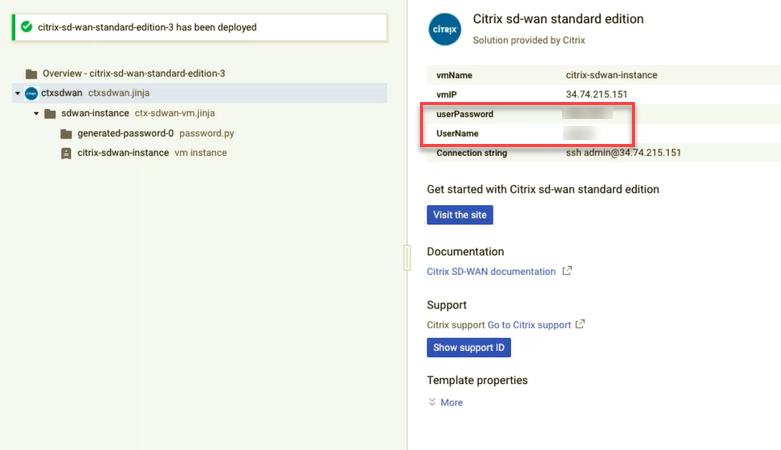Screen dimensions: 781x450
Task: Click external link icon beside Go to Citrix support
Action: [x=580, y=324]
